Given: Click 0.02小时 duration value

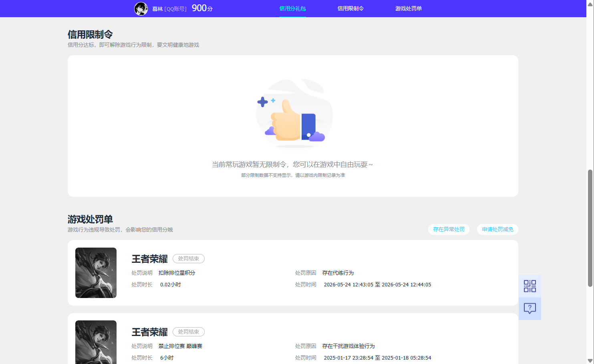Looking at the screenshot, I should coord(171,284).
